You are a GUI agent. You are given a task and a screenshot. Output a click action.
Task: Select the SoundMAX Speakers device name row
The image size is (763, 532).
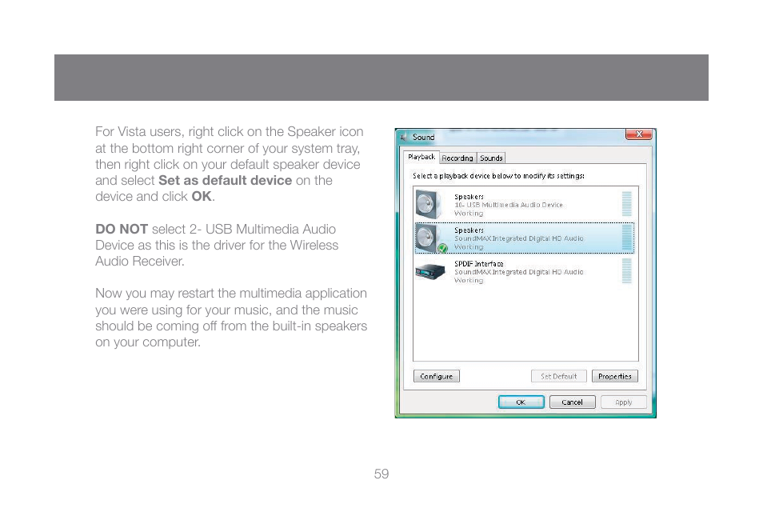[x=524, y=238]
